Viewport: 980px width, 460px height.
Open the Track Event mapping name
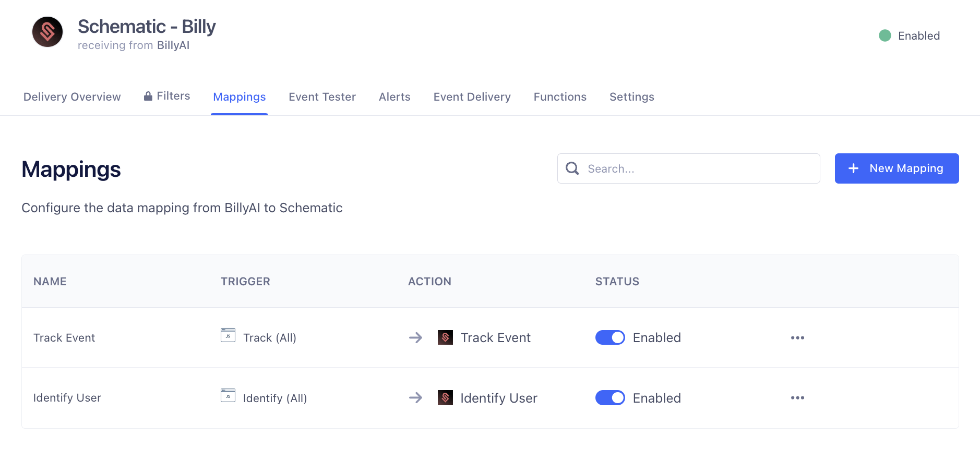pos(64,338)
